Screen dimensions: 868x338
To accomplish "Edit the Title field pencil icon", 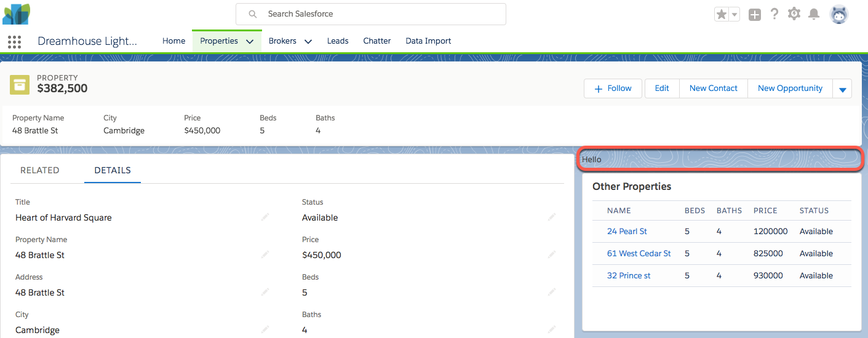I will pos(265,217).
